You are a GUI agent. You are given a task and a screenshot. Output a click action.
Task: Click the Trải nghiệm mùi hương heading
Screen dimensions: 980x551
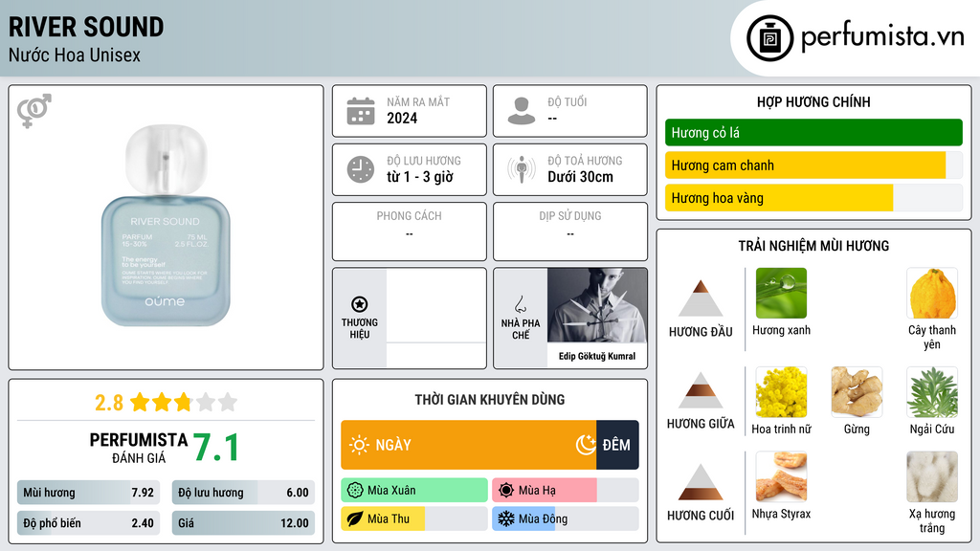click(x=813, y=246)
